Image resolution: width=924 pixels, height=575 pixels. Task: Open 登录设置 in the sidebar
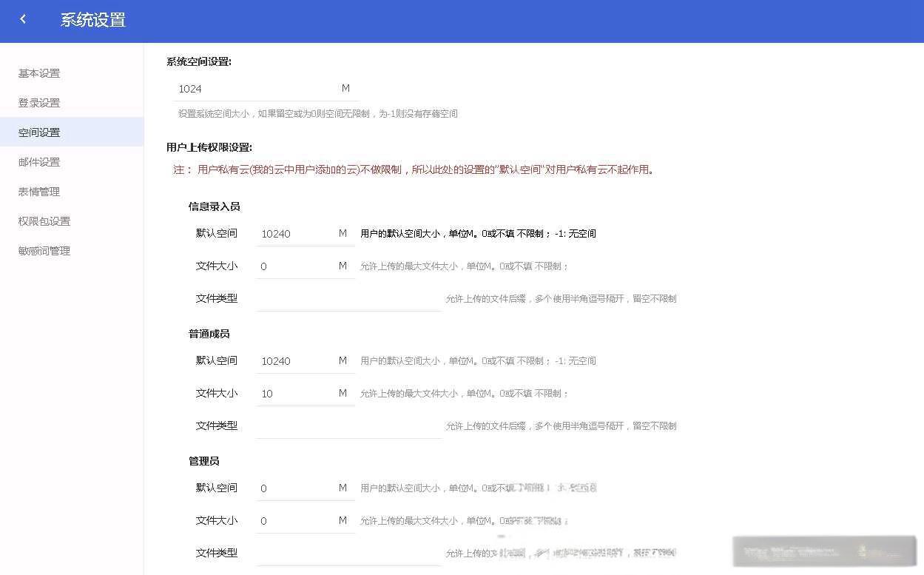pyautogui.click(x=39, y=103)
